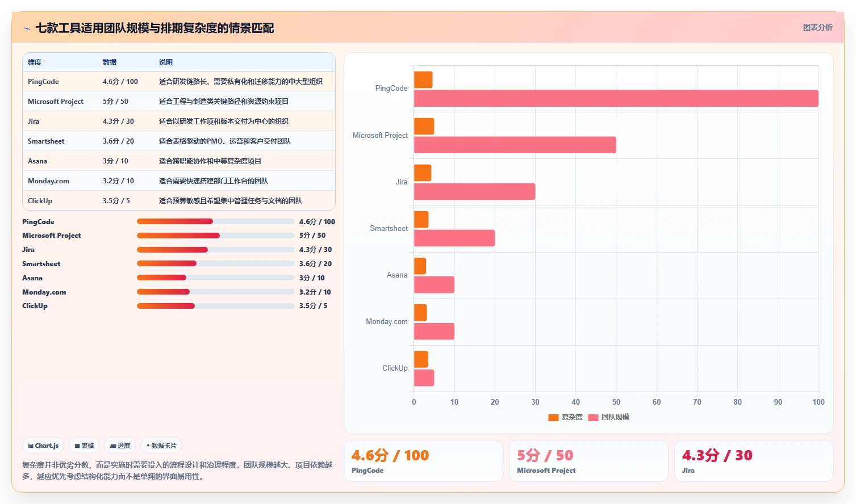Select the 表格 tag chip
Image resolution: width=856 pixels, height=504 pixels.
(84, 446)
